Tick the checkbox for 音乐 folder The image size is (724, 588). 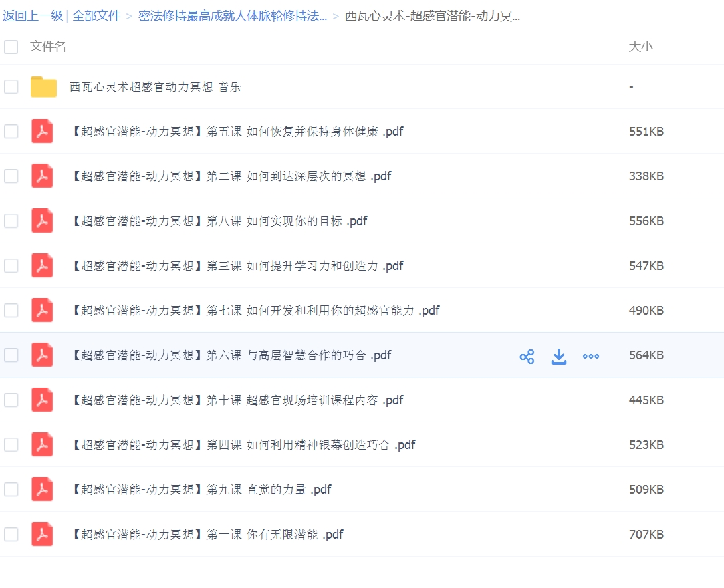click(x=11, y=87)
